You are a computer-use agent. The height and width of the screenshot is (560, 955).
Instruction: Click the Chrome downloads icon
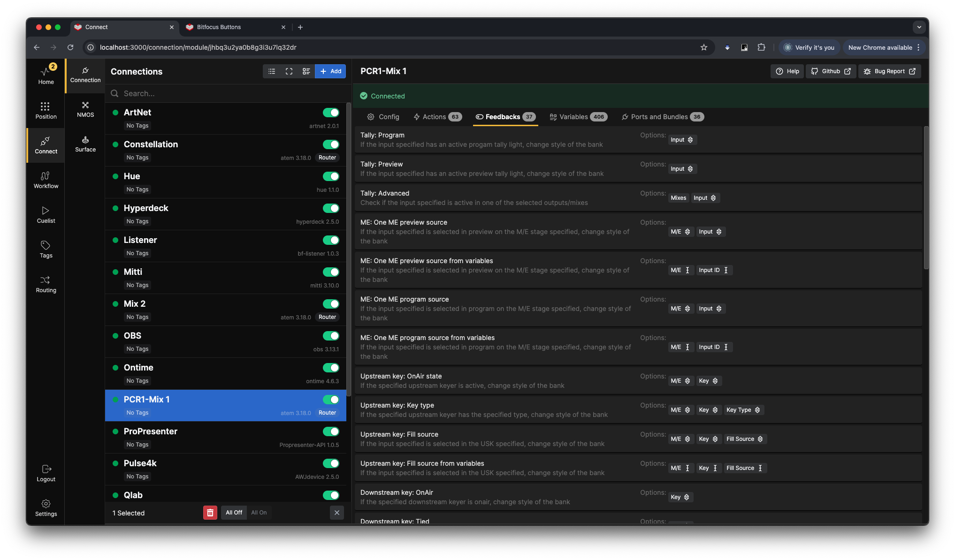pos(727,47)
